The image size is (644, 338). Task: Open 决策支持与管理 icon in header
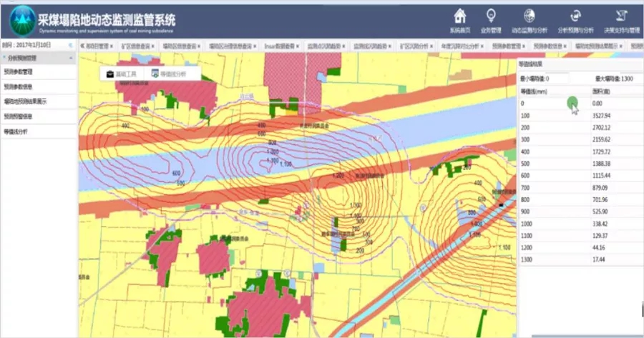tap(620, 16)
